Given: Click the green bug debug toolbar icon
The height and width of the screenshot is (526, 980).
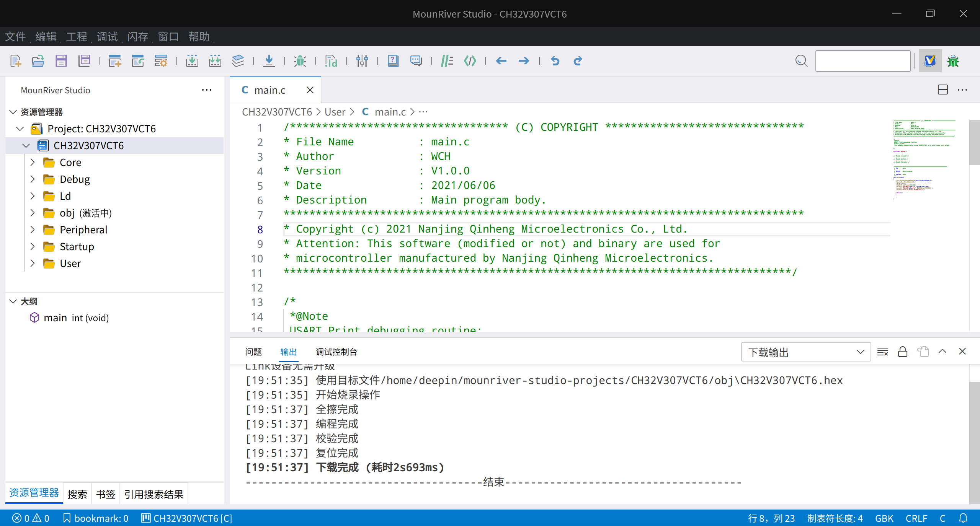Looking at the screenshot, I should [x=300, y=61].
